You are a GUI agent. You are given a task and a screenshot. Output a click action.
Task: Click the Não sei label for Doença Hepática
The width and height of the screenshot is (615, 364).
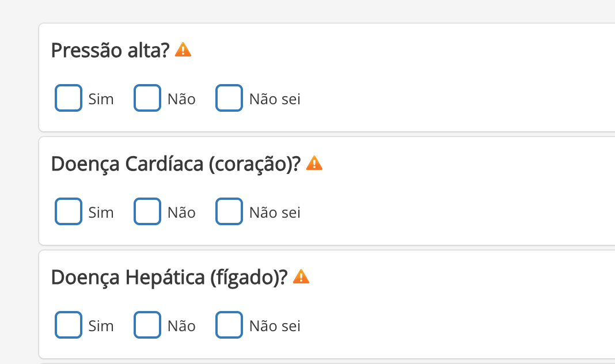275,326
